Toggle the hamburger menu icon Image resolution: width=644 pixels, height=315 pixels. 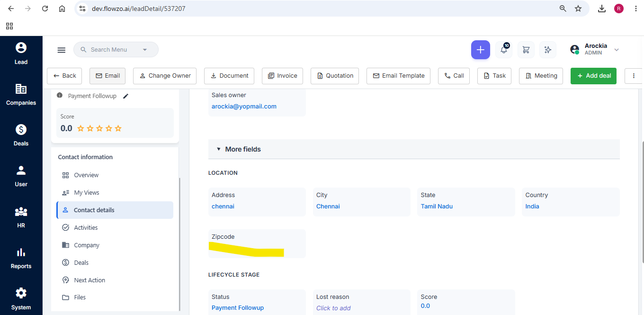61,50
